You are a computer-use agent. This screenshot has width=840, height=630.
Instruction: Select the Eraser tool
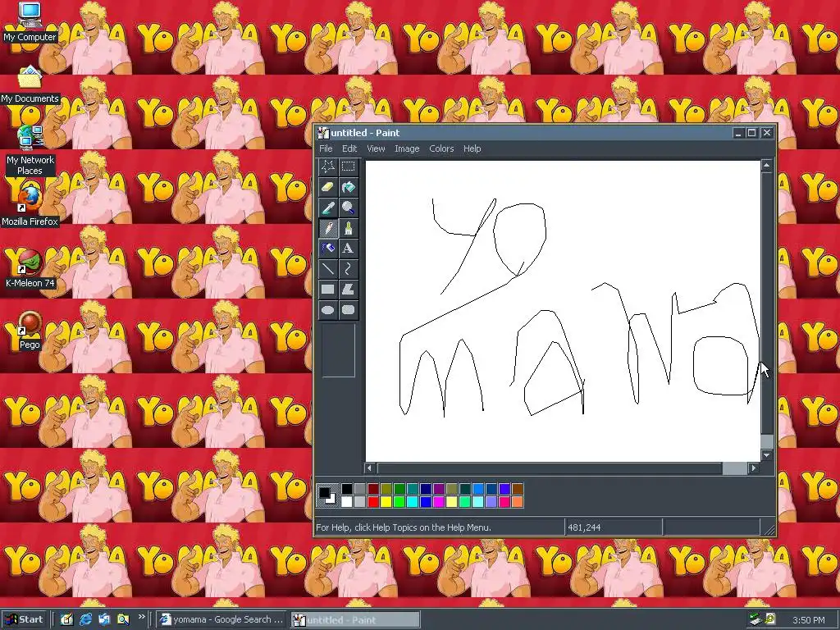click(328, 187)
